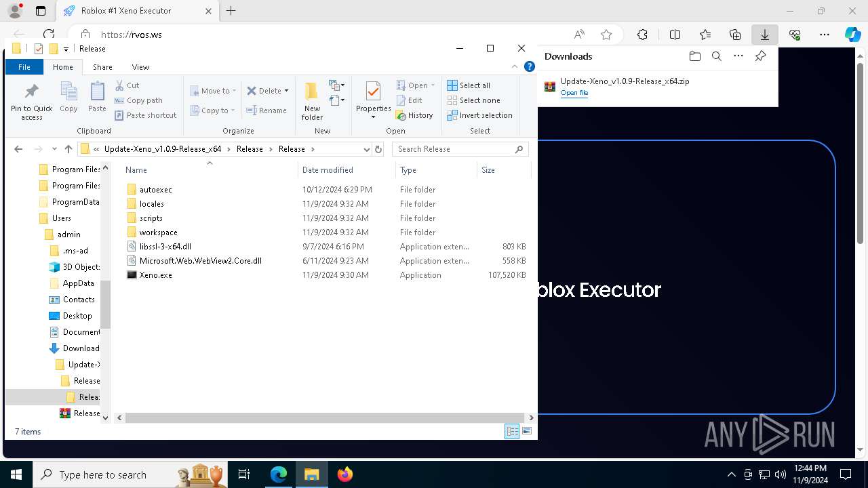Screen dimensions: 868x488
Task: Open the Copy to dropdown
Action: 213,110
